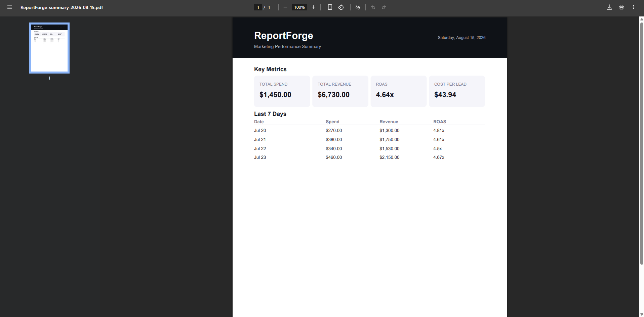The width and height of the screenshot is (644, 317).
Task: Open the more actions menu
Action: (x=634, y=7)
